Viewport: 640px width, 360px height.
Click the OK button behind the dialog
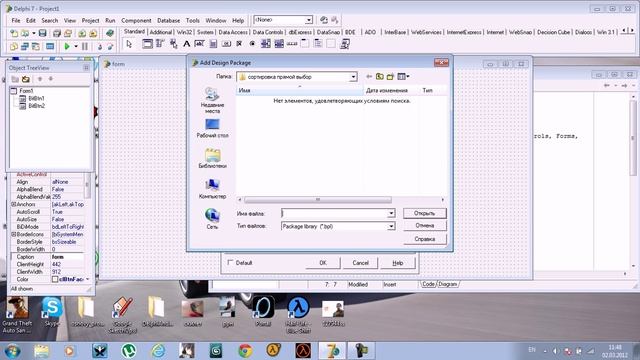point(323,263)
